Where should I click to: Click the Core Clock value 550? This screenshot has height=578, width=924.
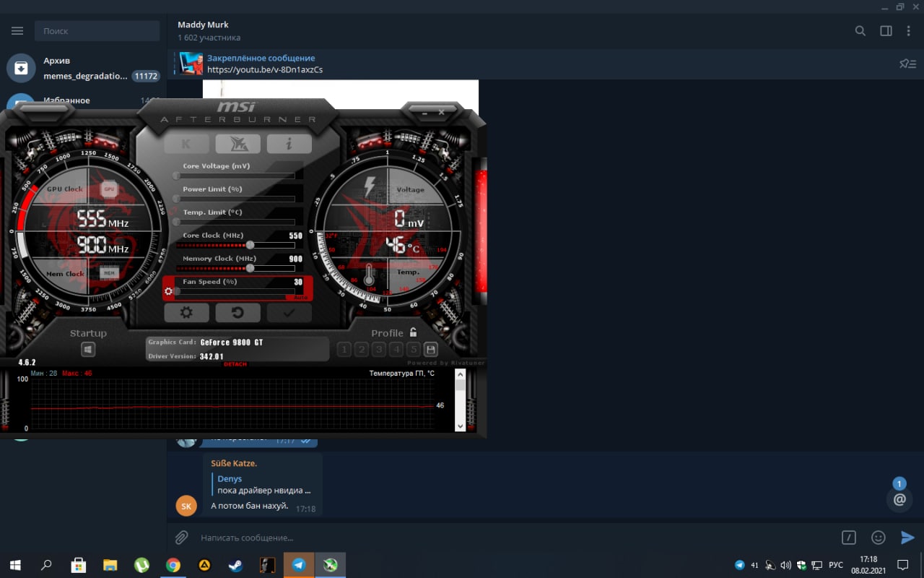coord(296,236)
